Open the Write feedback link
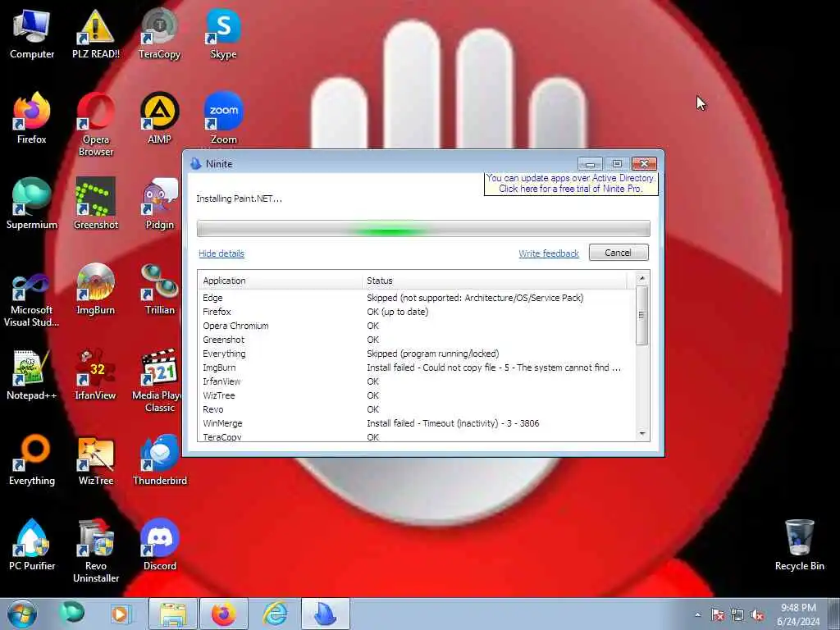 click(549, 253)
